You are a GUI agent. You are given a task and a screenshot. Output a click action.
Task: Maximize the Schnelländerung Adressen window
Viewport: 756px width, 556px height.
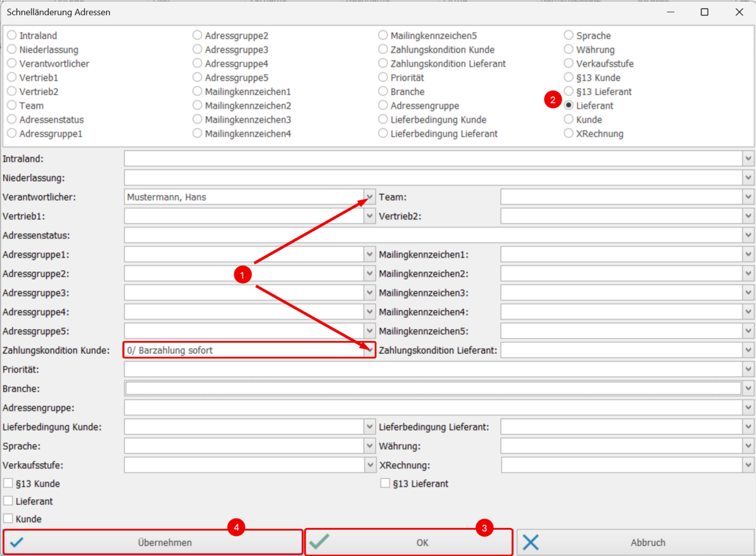pyautogui.click(x=705, y=12)
